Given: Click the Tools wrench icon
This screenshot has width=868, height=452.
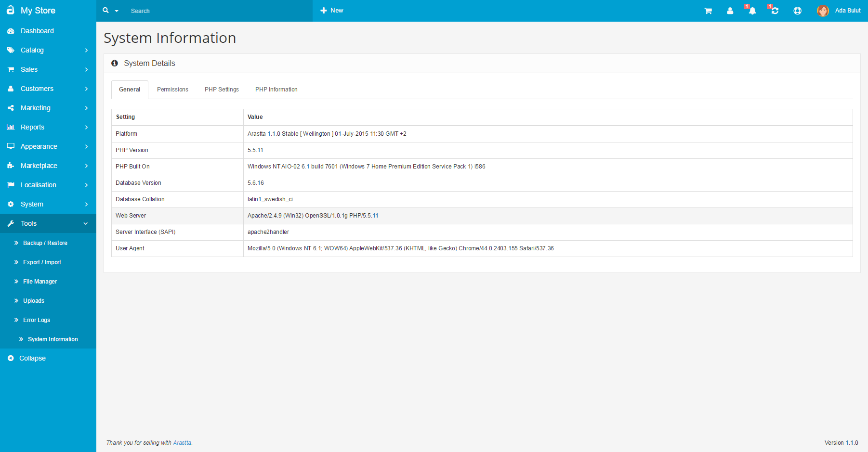Looking at the screenshot, I should tap(11, 223).
